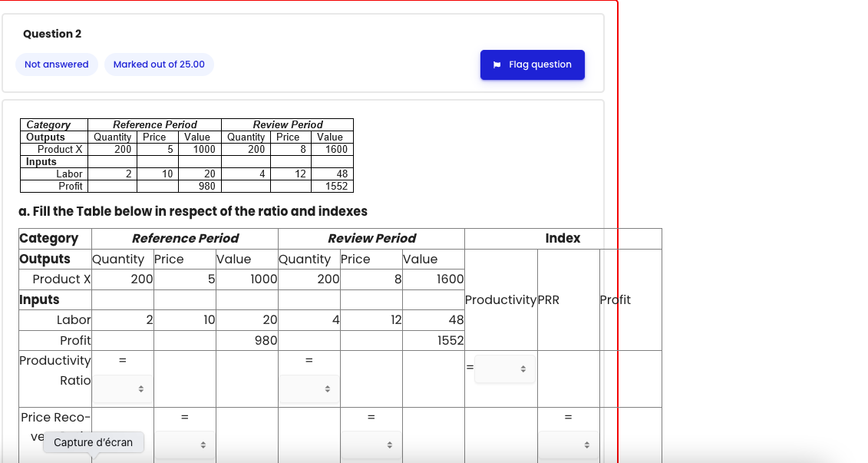The image size is (868, 463).
Task: Open Reference Period Productivity Ratio dropdown
Action: click(x=122, y=389)
